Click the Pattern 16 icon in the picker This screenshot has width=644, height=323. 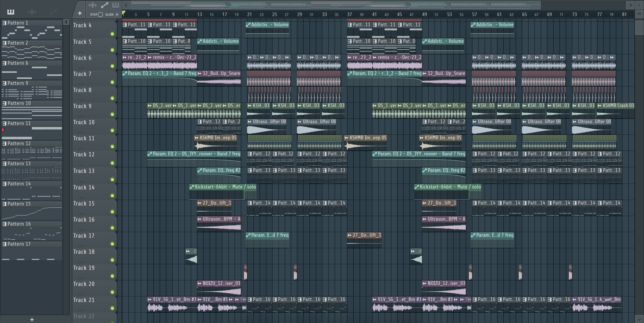4,224
